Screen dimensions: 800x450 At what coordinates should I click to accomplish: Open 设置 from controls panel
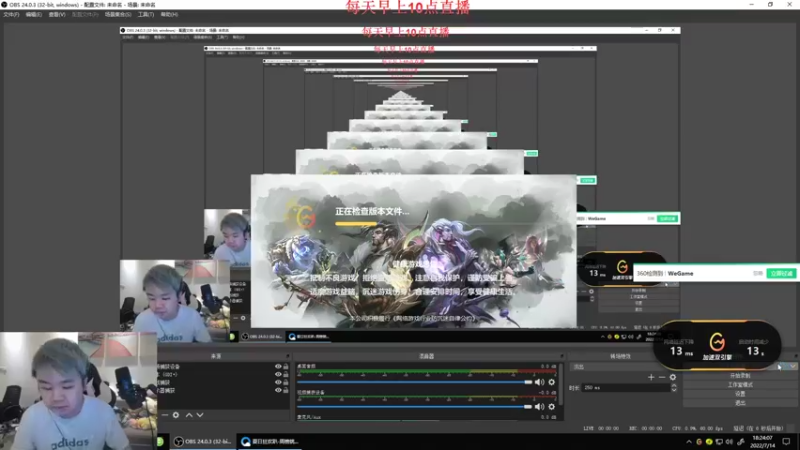click(740, 394)
